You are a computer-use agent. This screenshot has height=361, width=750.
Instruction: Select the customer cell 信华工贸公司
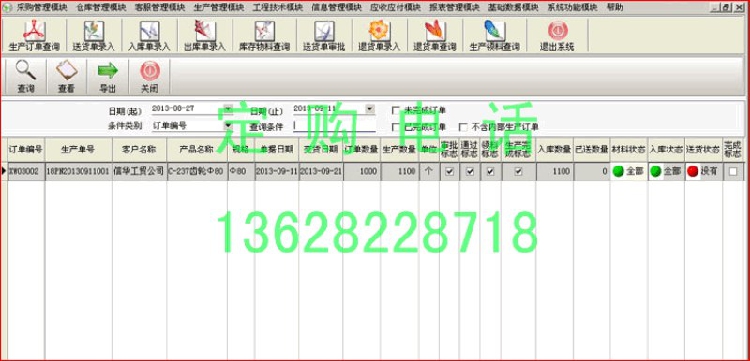[140, 172]
